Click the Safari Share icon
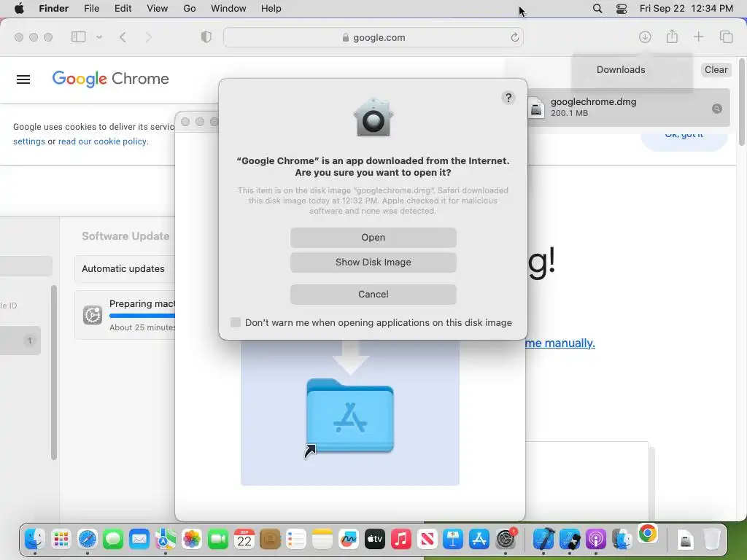The image size is (747, 560). (x=672, y=36)
